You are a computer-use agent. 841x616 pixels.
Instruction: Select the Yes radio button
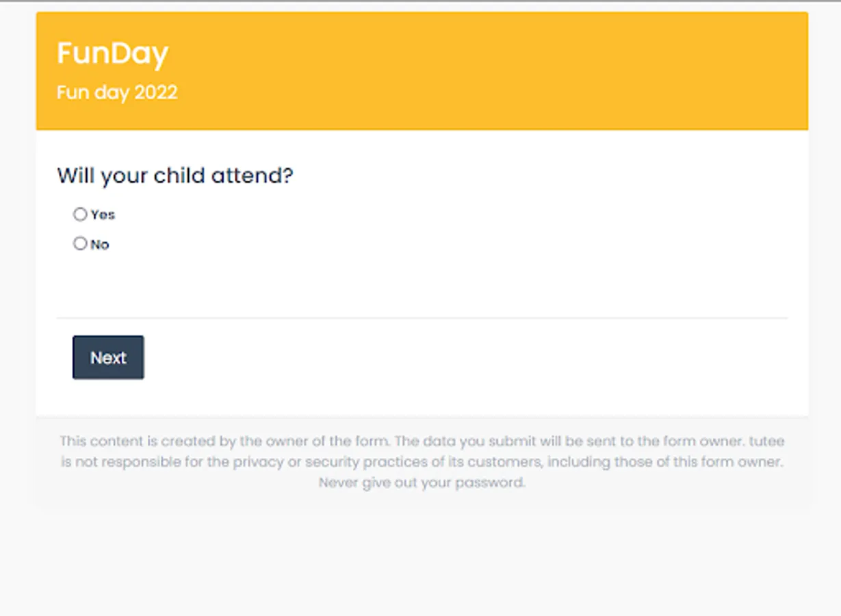coord(80,214)
